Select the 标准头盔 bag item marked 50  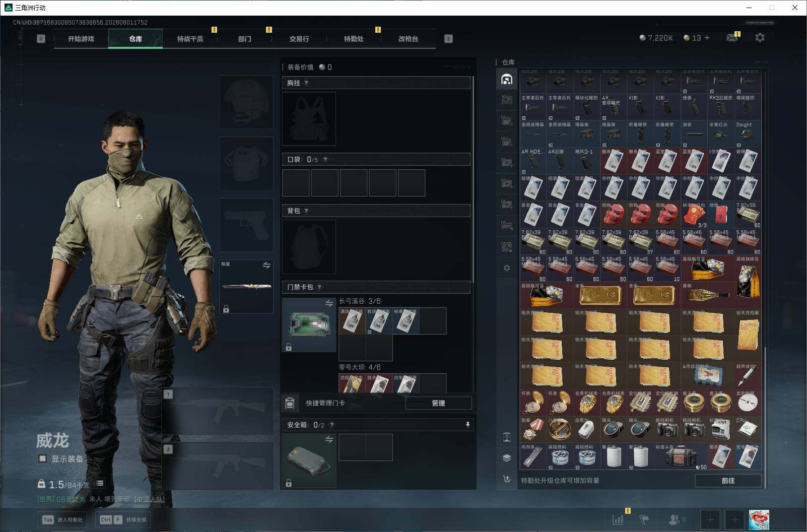pos(681,456)
